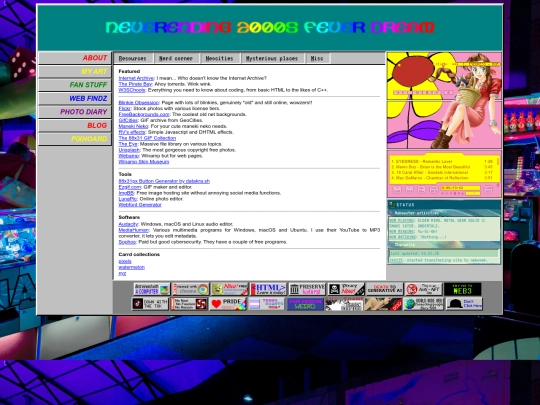Go to MY ART in the sidebar
Screen dimensions: 540x405
[75, 72]
